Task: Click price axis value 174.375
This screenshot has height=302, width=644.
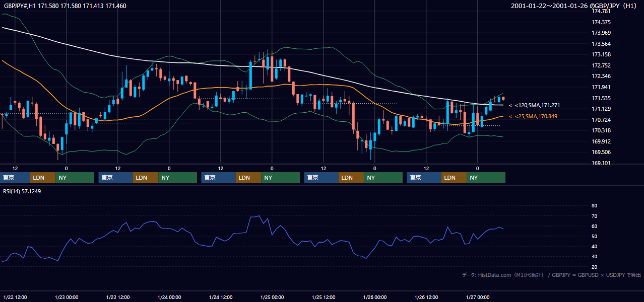Action: tap(601, 22)
